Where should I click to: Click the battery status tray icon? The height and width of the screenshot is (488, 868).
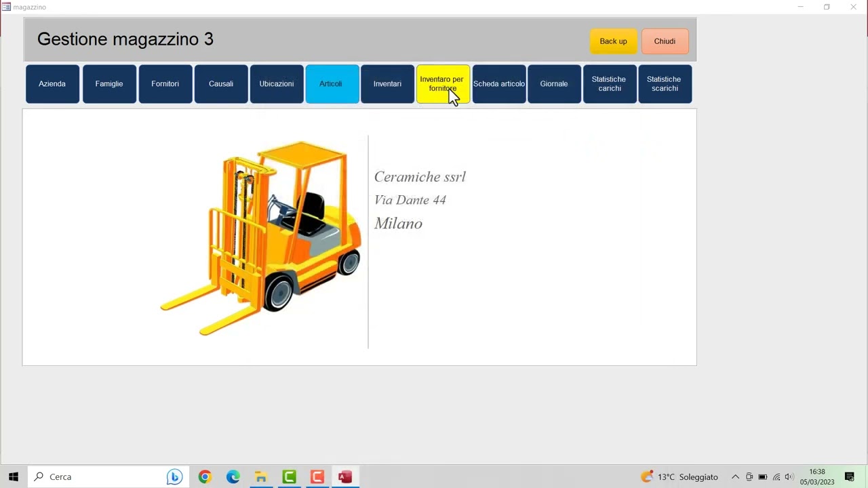coord(763,476)
